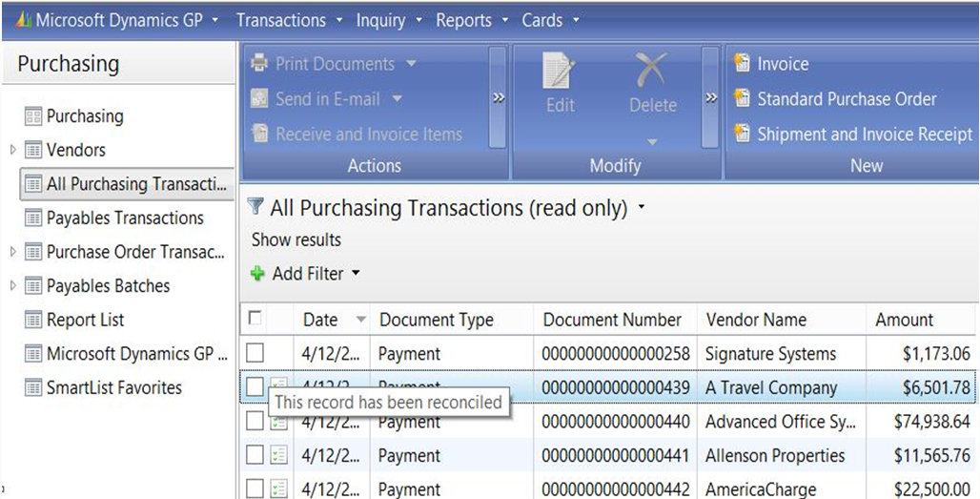This screenshot has height=499, width=980.
Task: Click the Payables Batches list icon
Action: click(x=33, y=286)
